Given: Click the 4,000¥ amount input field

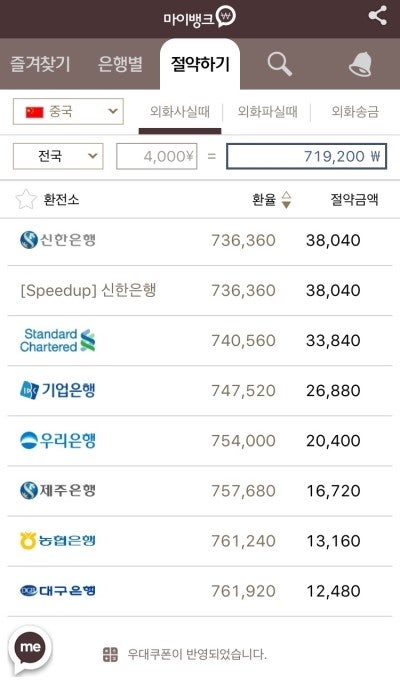Looking at the screenshot, I should (157, 156).
